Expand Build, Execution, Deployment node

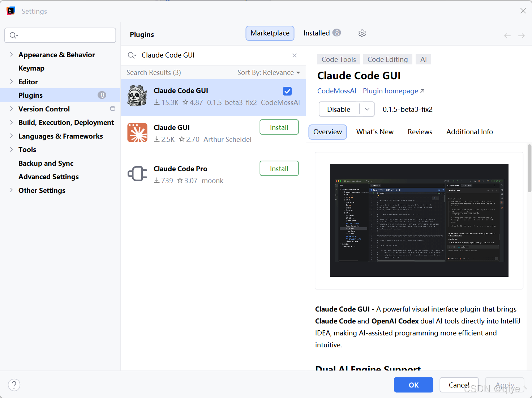click(x=11, y=122)
